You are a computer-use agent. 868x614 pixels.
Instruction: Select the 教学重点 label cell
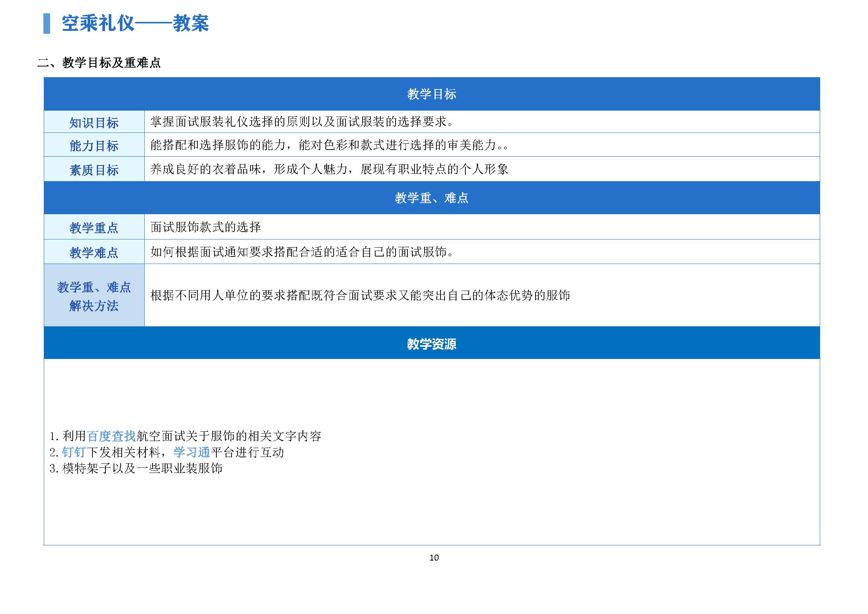pos(94,227)
